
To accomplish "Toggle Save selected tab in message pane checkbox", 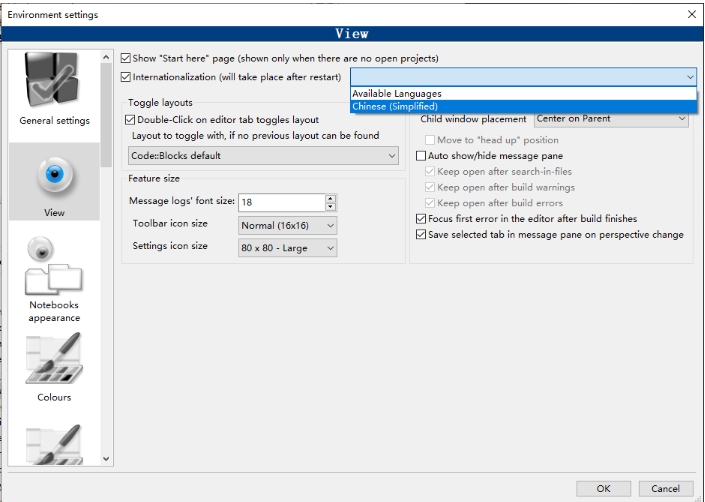I will [421, 235].
